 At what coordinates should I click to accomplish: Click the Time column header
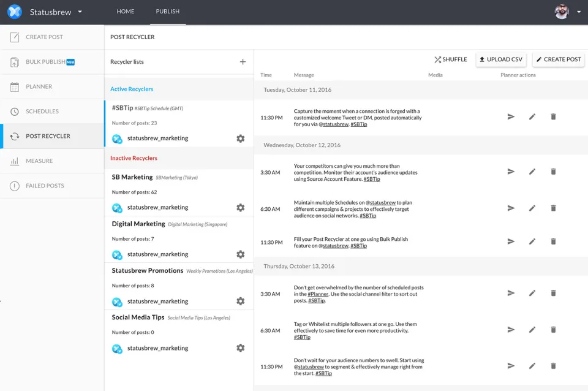(x=266, y=75)
